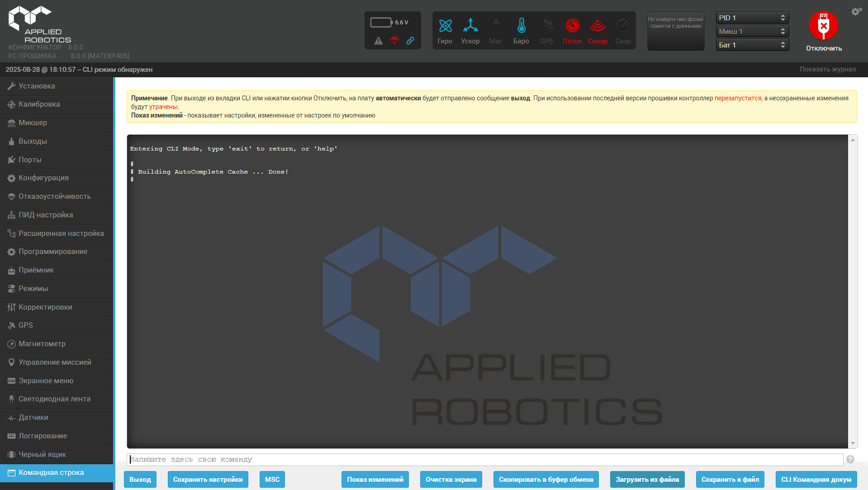Screen dimensions: 868x490
Task: Open the Микш 1 mixer profile dropdown
Action: (752, 31)
